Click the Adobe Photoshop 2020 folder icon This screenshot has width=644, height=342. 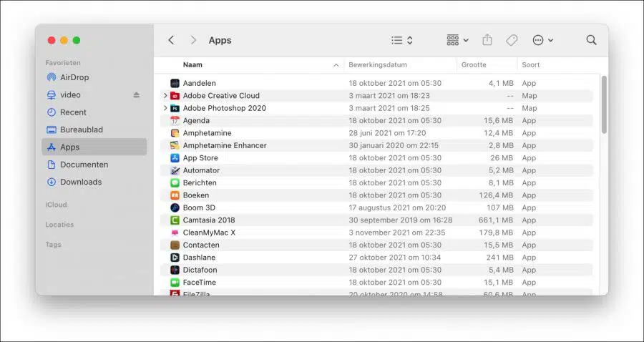175,108
